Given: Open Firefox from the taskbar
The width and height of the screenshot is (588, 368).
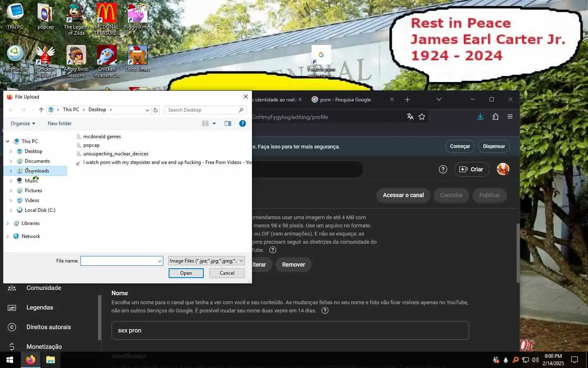Looking at the screenshot, I should (31, 360).
